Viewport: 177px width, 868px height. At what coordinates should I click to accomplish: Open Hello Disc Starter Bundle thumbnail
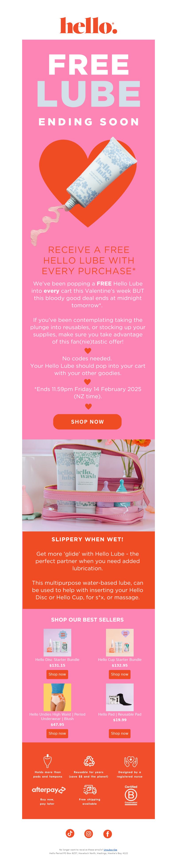57,642
